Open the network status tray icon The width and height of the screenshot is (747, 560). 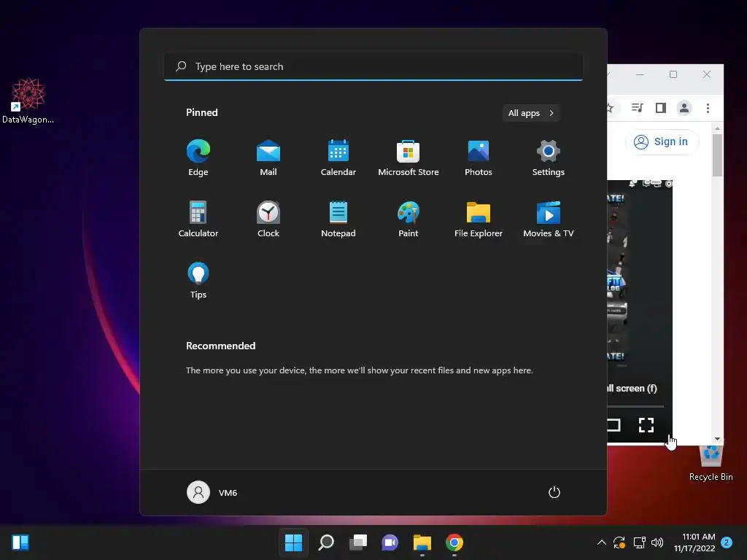click(x=639, y=542)
